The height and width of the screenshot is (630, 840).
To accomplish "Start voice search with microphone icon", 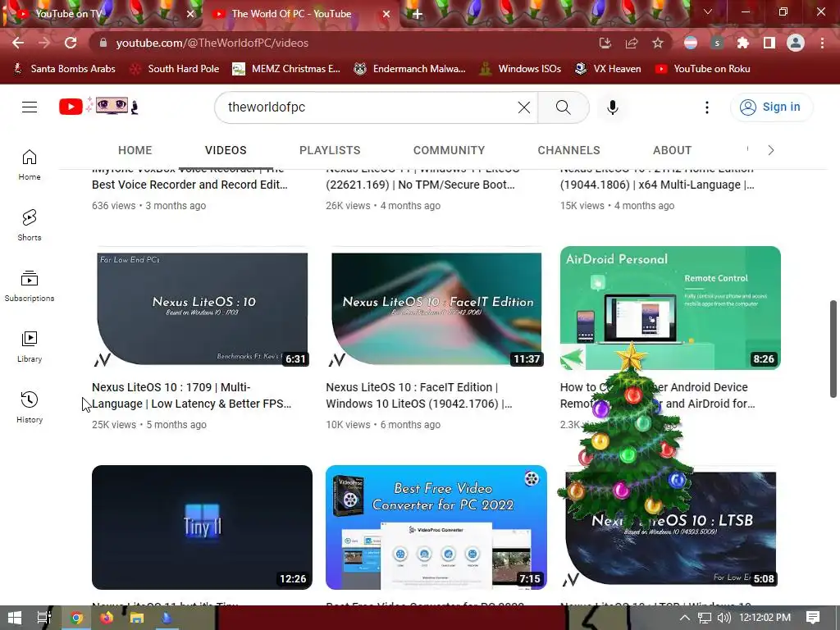I will (x=612, y=107).
